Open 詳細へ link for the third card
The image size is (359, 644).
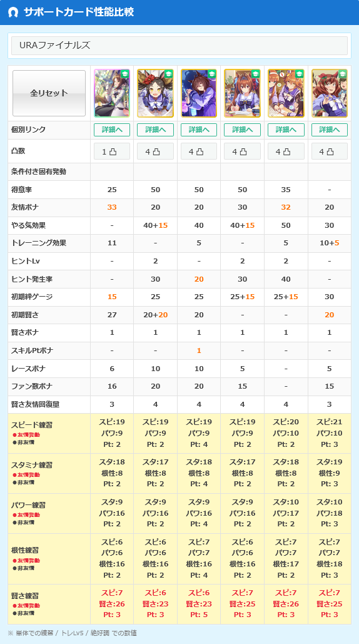199,130
